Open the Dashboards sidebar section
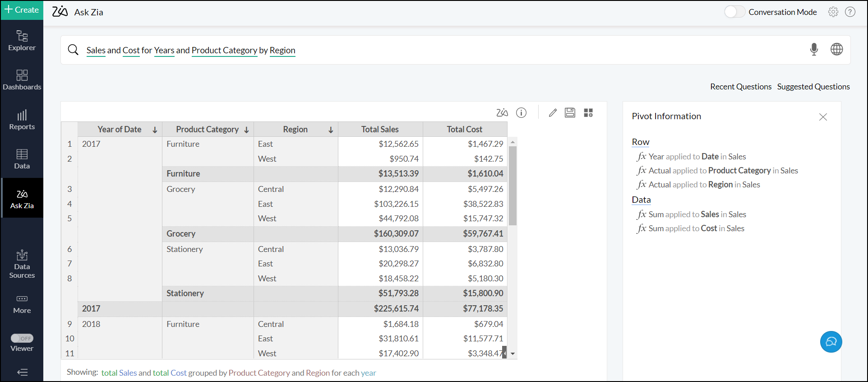 tap(22, 79)
